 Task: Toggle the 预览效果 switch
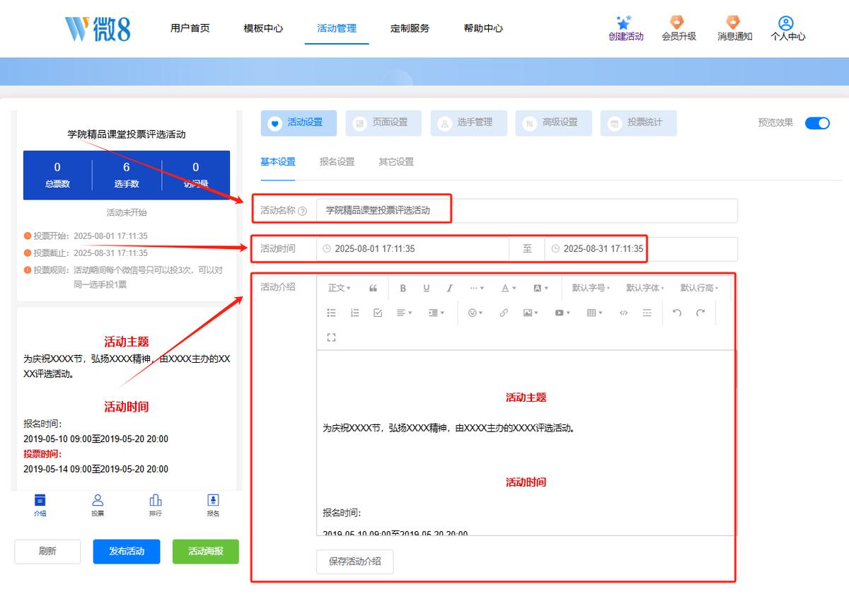(817, 123)
